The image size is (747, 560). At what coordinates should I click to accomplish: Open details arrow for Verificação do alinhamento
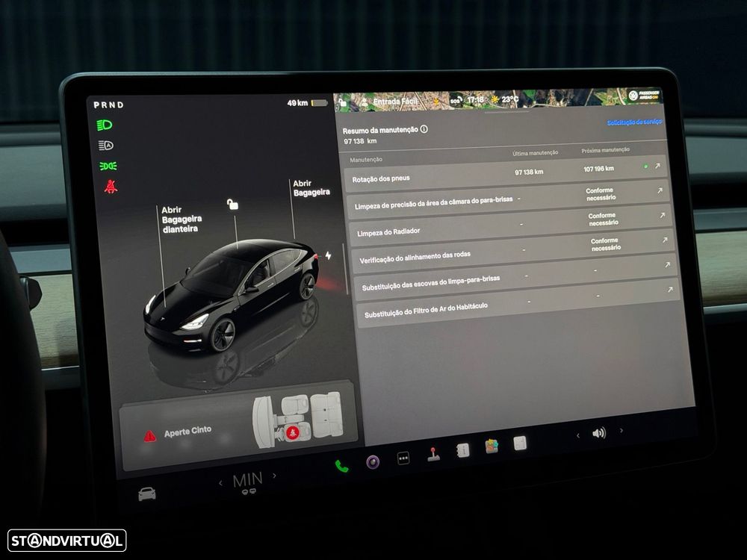tap(665, 240)
